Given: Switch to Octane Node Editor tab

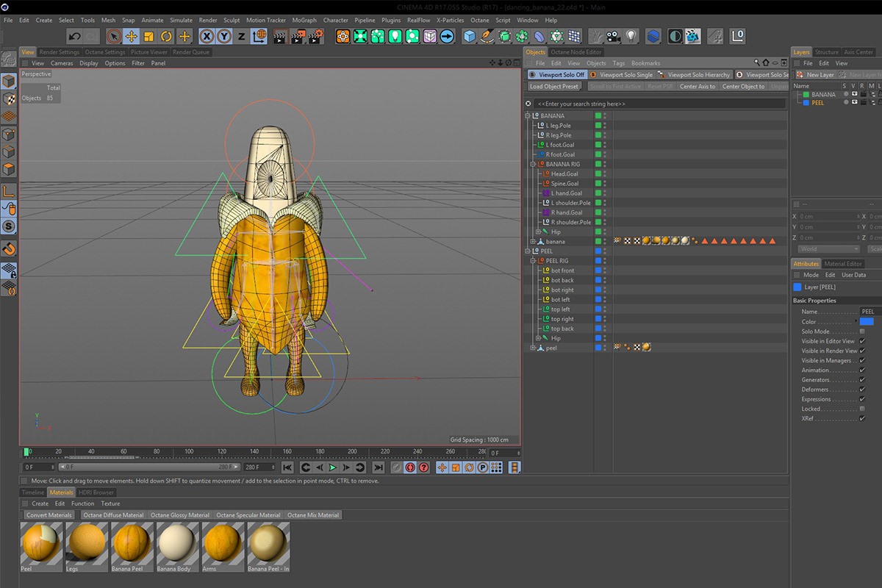Looking at the screenshot, I should coord(576,52).
